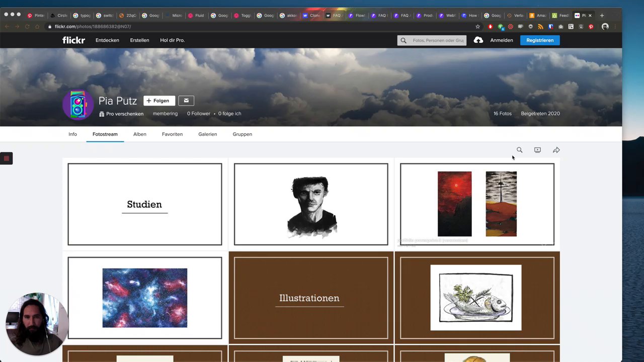Click the camera screenshot extension icon
The width and height of the screenshot is (644, 362).
click(560, 27)
